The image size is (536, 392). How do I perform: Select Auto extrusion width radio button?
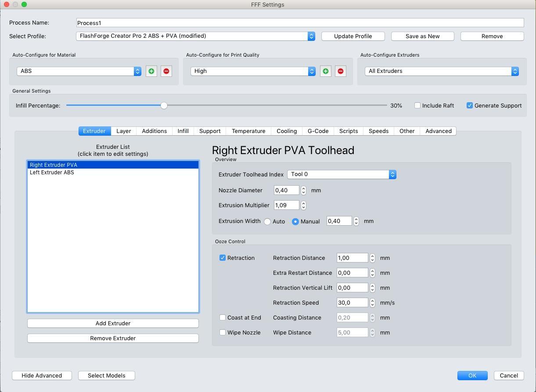(x=267, y=222)
